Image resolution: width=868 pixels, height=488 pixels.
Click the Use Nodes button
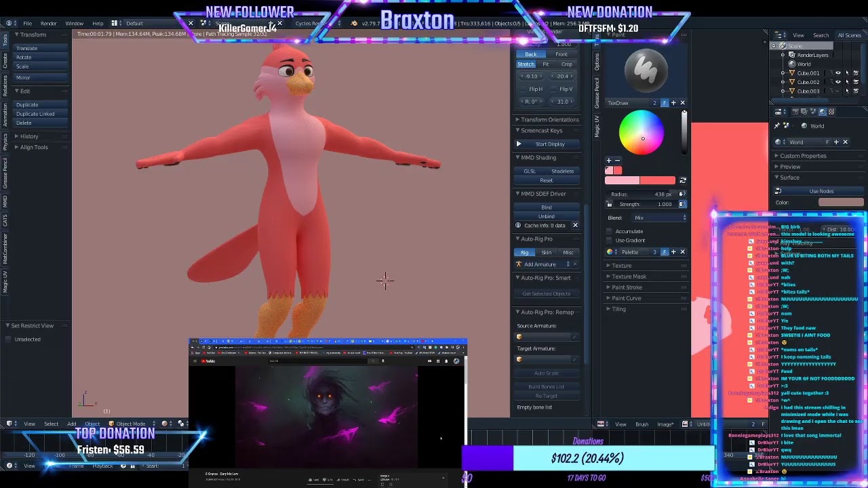pyautogui.click(x=821, y=191)
